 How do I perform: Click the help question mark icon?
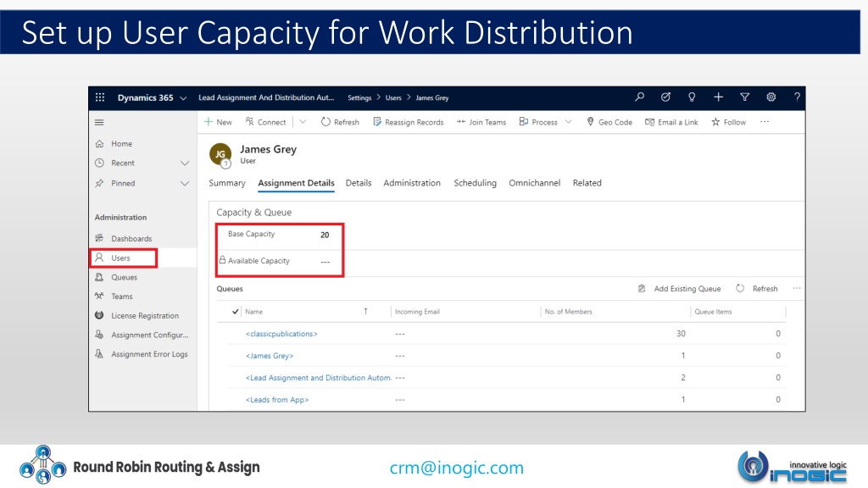pyautogui.click(x=797, y=97)
